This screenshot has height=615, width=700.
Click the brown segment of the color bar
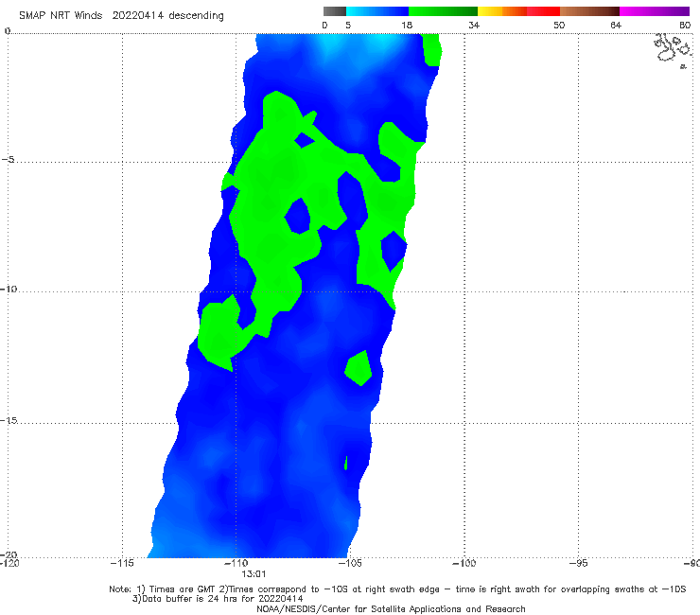[x=589, y=11]
